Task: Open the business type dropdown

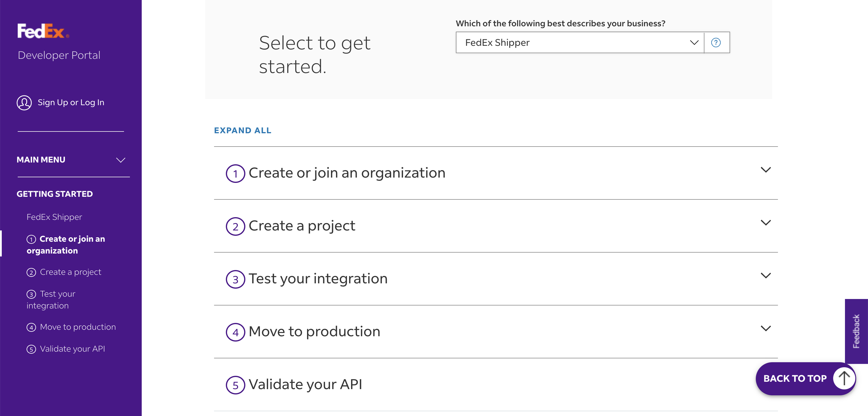Action: [580, 43]
